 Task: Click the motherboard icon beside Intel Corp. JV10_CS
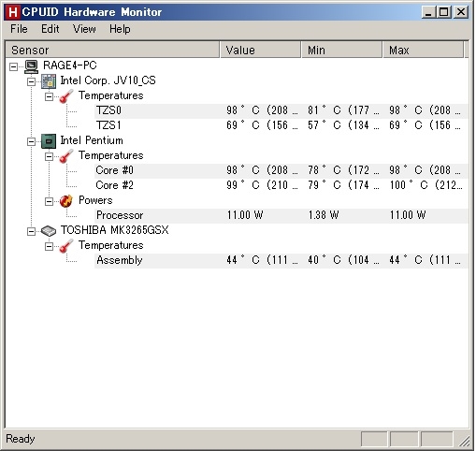point(49,81)
